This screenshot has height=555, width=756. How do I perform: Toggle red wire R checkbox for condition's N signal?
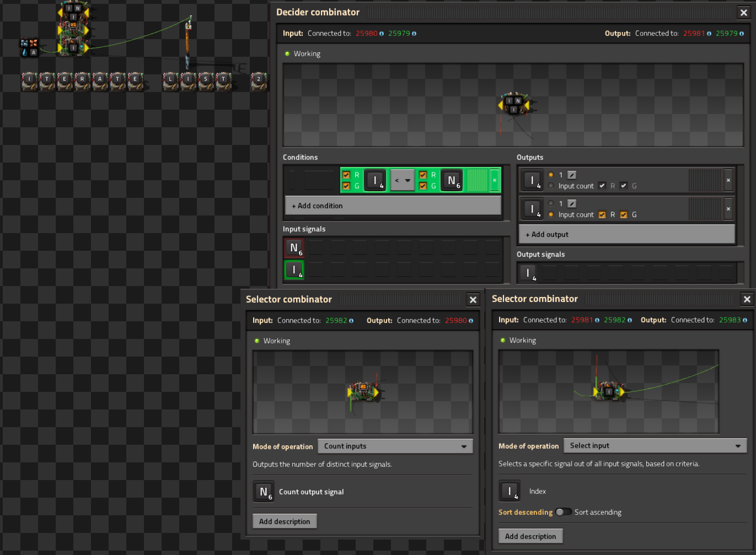423,175
